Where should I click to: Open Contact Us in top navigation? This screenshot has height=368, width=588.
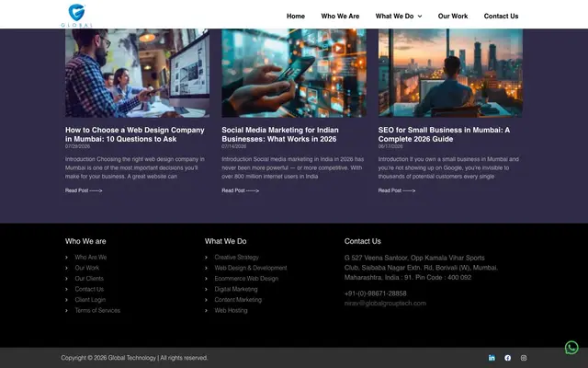tap(501, 17)
